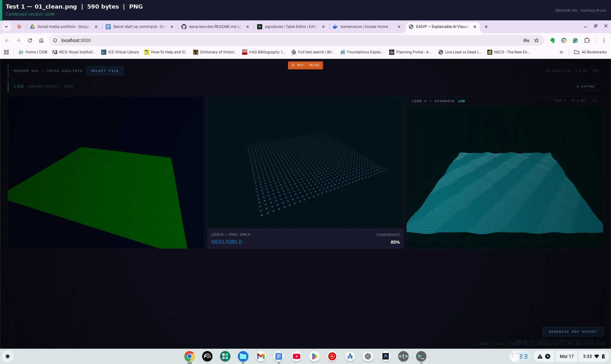This screenshot has width=611, height=364.
Task: Bookmark page with star icon
Action: 537,40
